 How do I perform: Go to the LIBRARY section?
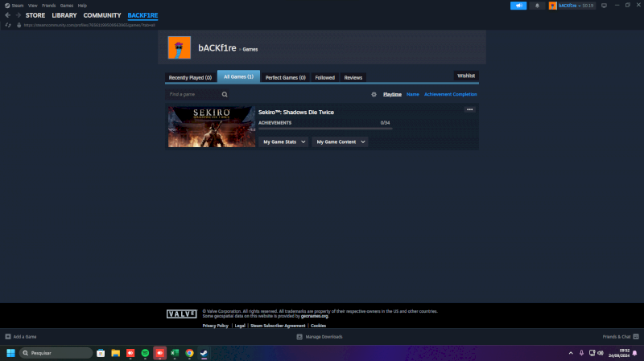[x=64, y=15]
